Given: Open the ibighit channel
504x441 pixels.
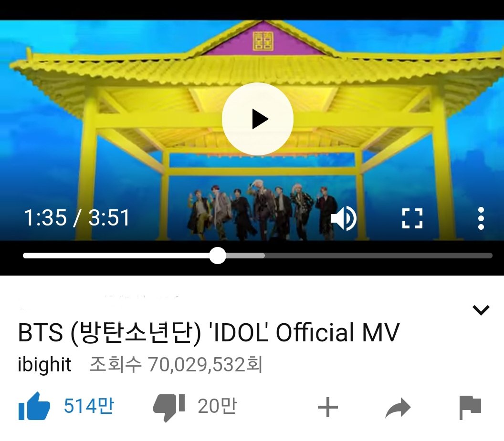Looking at the screenshot, I should pos(44,365).
